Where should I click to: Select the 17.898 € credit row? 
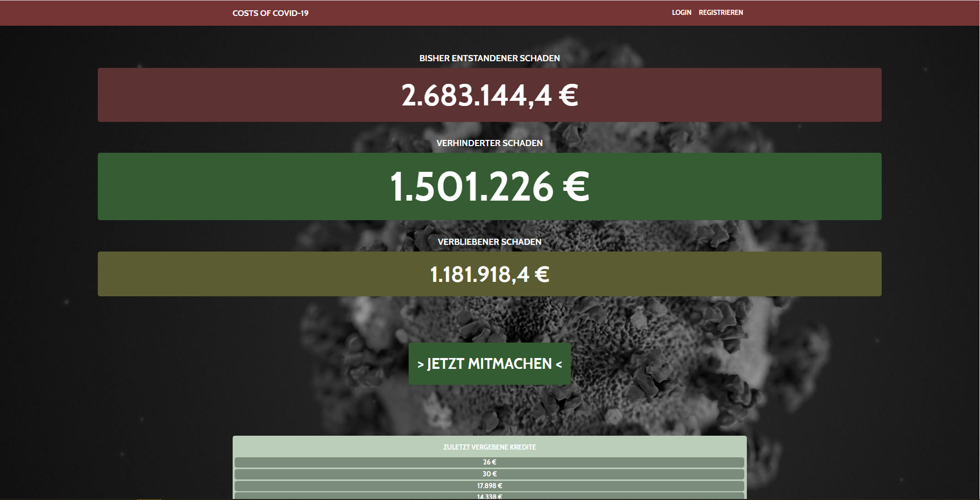click(x=489, y=486)
